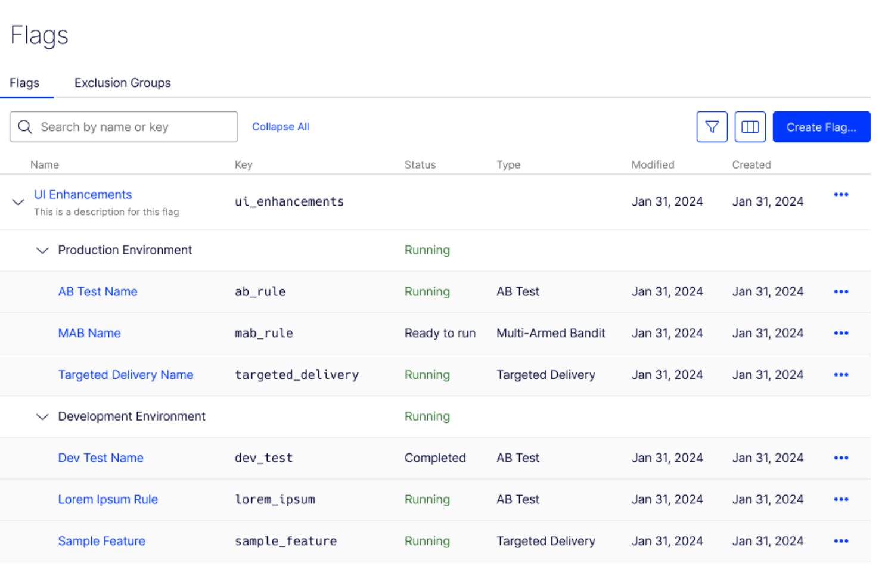Viewport: 882px width, 588px height.
Task: Select the Flags tab
Action: pyautogui.click(x=24, y=83)
